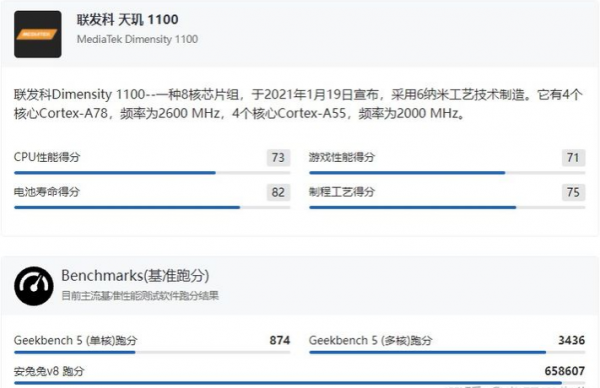Screen dimensions: 600x388
Task: Click the Geekbench 5 multi-core progress bar
Action: (447, 352)
